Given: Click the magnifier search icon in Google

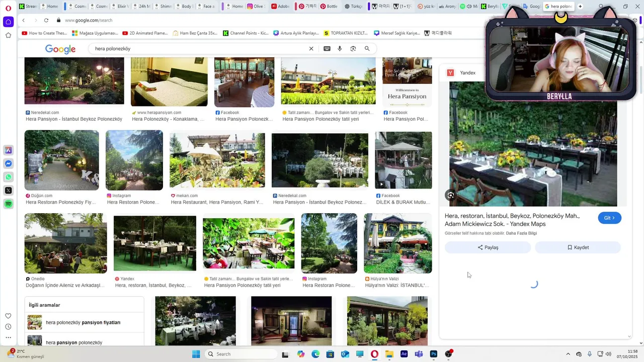Looking at the screenshot, I should pos(367,49).
